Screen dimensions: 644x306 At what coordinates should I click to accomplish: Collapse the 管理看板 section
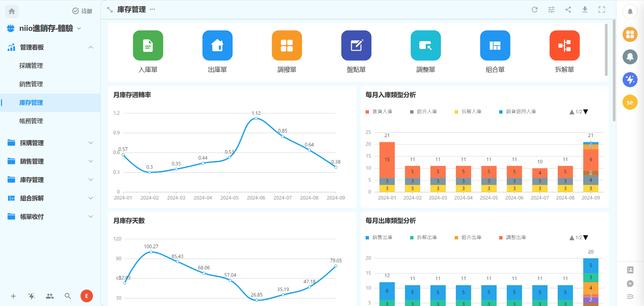click(91, 47)
